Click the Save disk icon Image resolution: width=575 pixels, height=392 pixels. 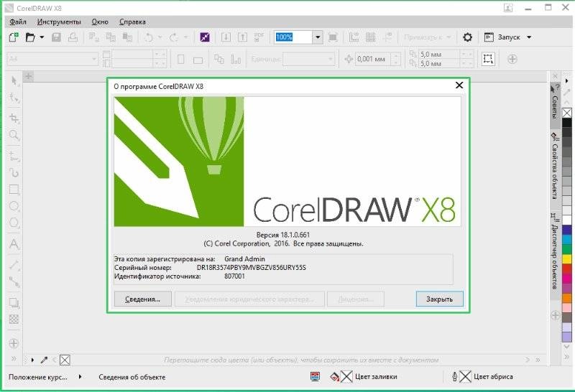tap(56, 37)
